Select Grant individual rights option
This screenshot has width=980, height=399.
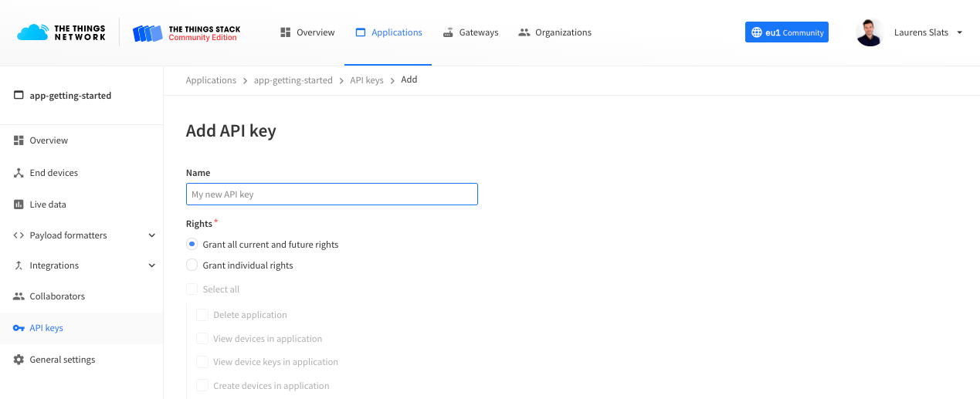pos(192,265)
